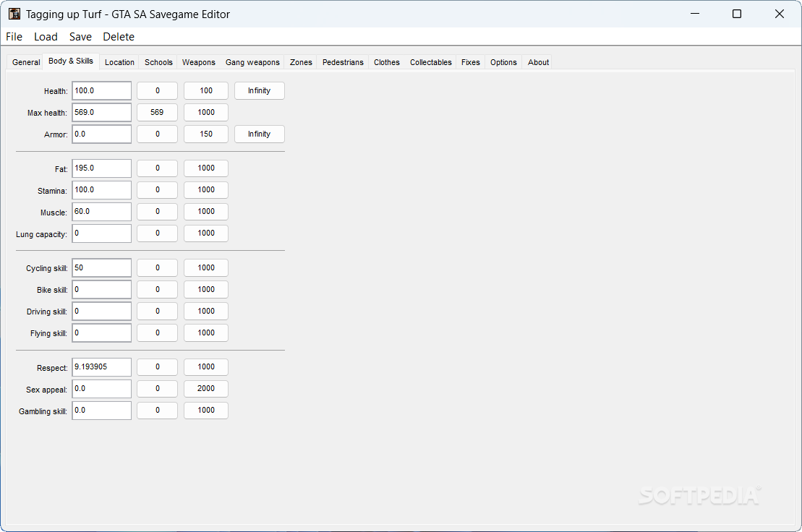Switch to the Location tab
Viewport: 802px width, 532px height.
tap(119, 62)
